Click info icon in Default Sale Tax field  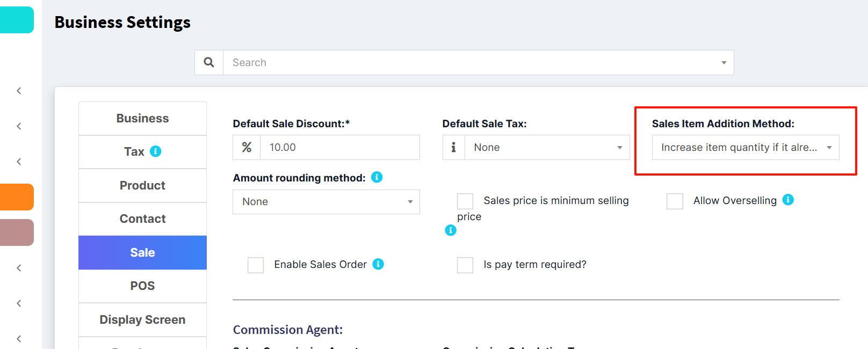pos(454,147)
